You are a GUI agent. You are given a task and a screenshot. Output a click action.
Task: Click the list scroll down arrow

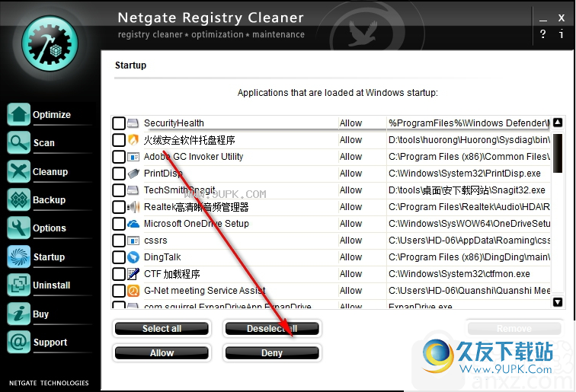pyautogui.click(x=558, y=302)
